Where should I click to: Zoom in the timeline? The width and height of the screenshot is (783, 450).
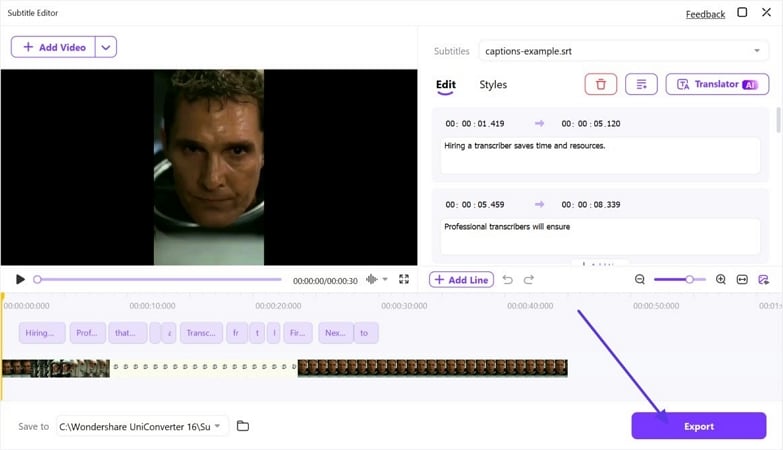coord(721,280)
